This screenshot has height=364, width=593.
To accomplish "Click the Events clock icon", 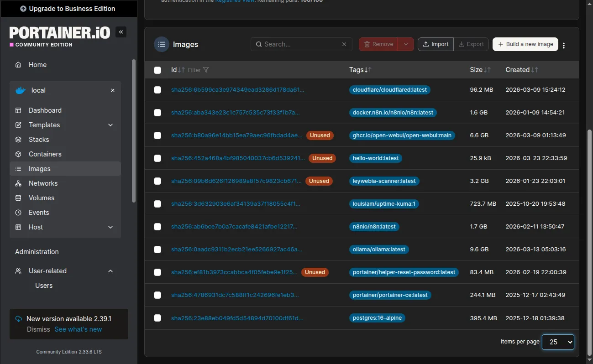I will pyautogui.click(x=18, y=213).
